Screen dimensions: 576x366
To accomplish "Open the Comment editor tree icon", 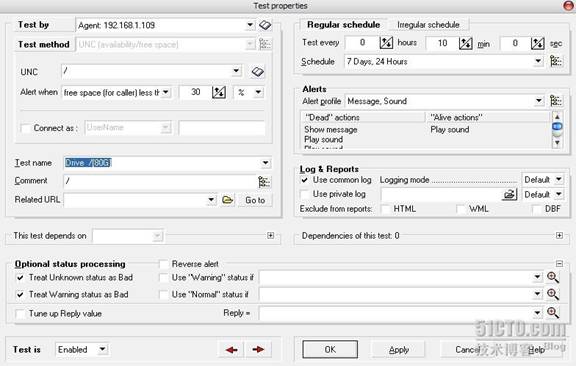I will pyautogui.click(x=264, y=182).
